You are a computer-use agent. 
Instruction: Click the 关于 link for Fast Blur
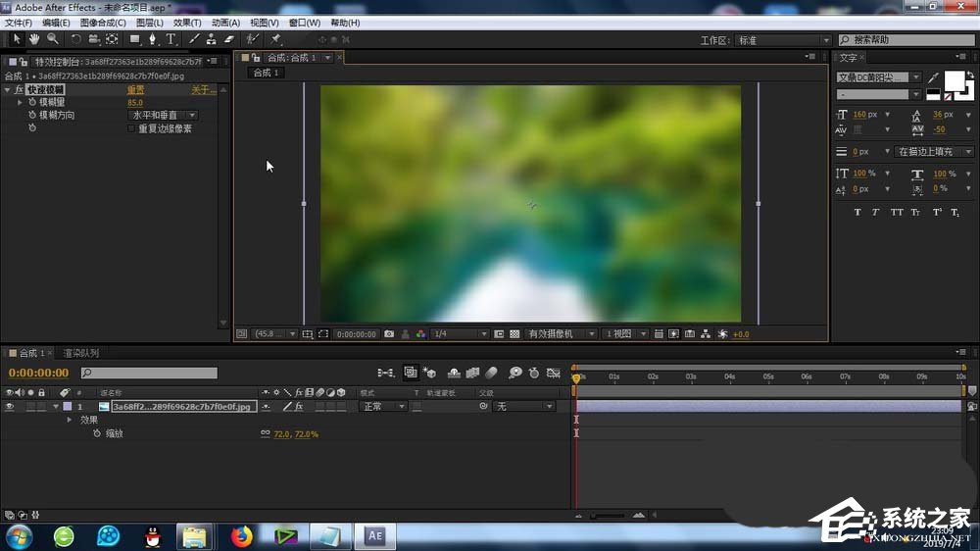(x=202, y=89)
